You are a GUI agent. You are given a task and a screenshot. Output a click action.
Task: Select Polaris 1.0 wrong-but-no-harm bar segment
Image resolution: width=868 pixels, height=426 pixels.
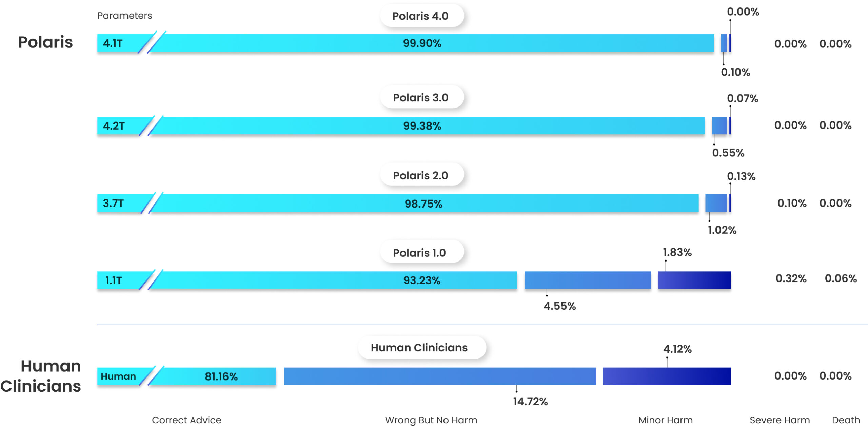587,280
